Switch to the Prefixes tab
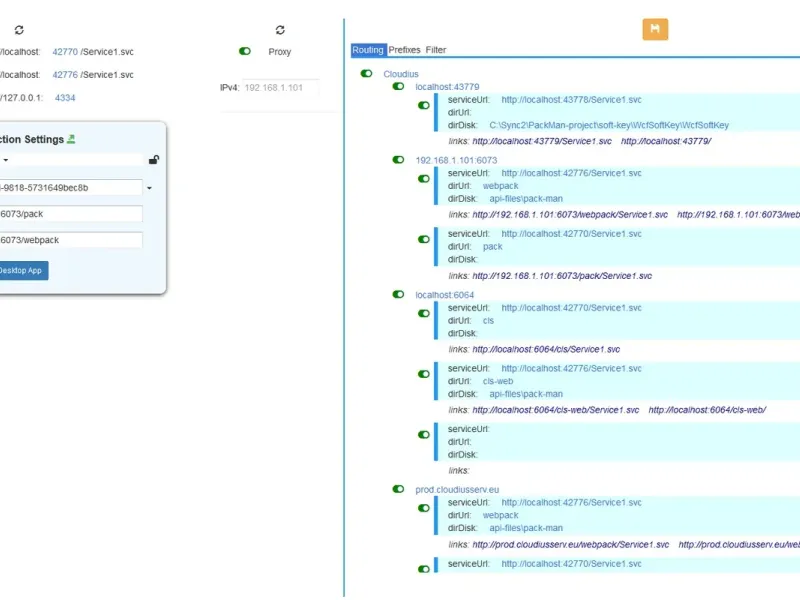 pyautogui.click(x=405, y=49)
